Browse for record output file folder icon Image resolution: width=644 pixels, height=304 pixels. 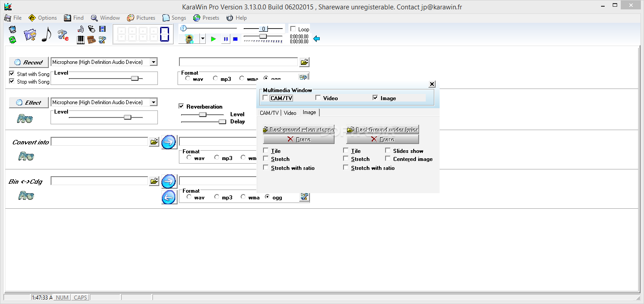(305, 62)
